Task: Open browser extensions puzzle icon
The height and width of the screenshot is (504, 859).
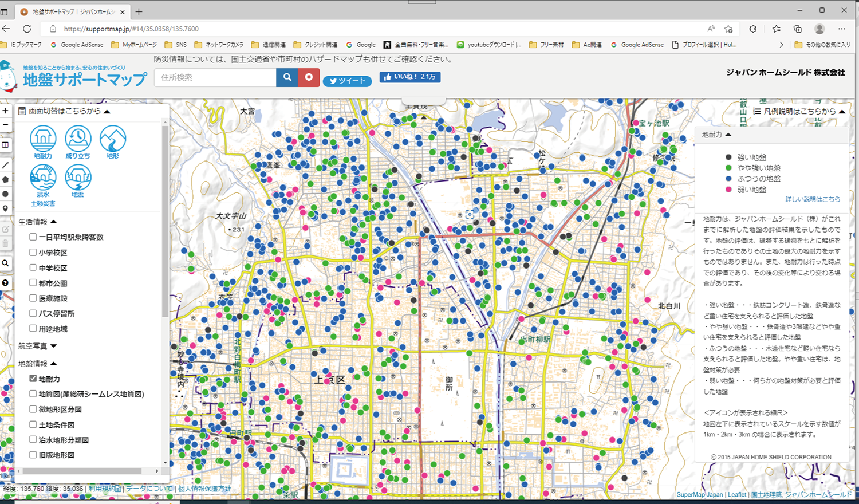Action: pos(753,29)
